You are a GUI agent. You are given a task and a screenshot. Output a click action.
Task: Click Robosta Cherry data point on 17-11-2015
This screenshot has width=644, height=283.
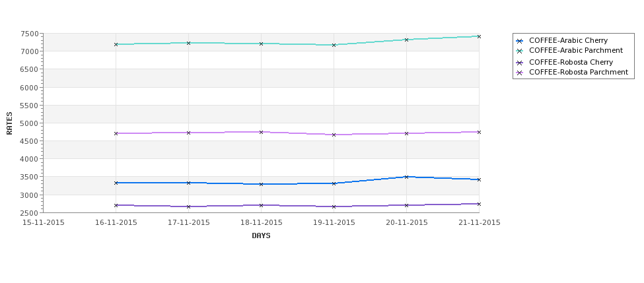click(188, 206)
